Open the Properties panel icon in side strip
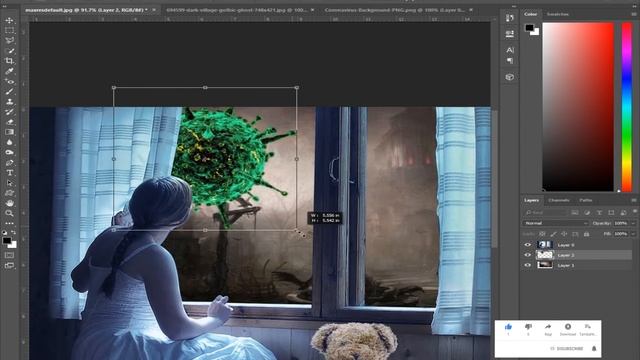 point(510,34)
